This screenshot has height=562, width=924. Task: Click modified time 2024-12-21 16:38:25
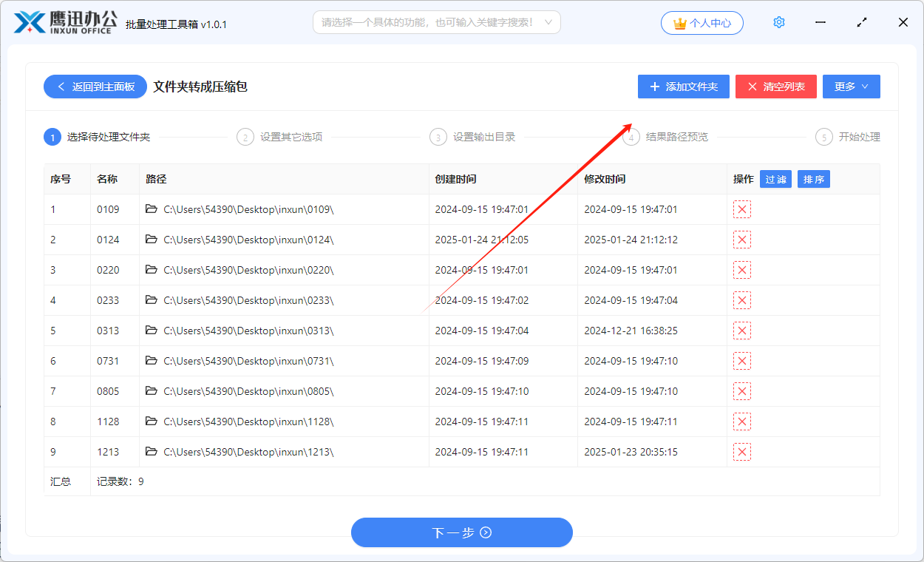(631, 331)
